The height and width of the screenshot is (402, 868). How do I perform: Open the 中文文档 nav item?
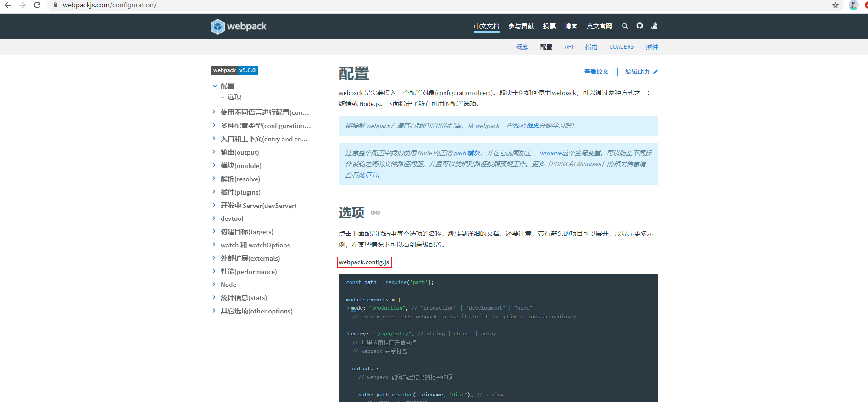[487, 26]
